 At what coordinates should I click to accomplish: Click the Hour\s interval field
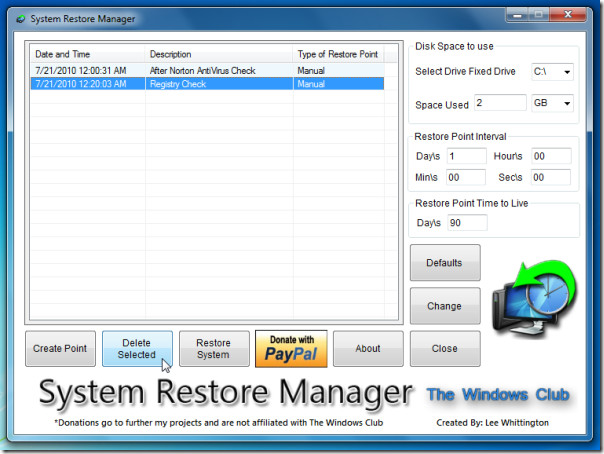(551, 156)
